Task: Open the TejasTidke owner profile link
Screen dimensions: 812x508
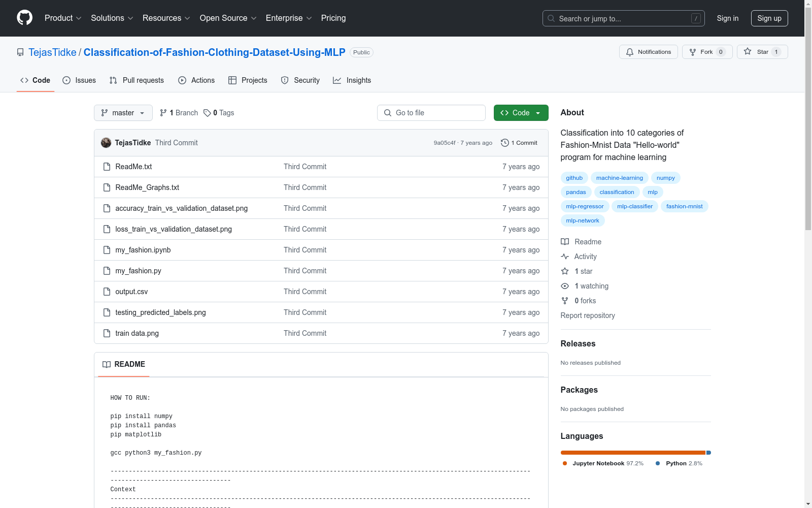Action: point(52,52)
